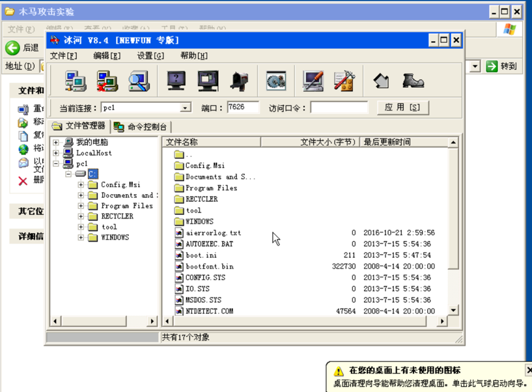Select aierrorlog.txt file icon in list
This screenshot has width=532, height=392.
pos(179,233)
